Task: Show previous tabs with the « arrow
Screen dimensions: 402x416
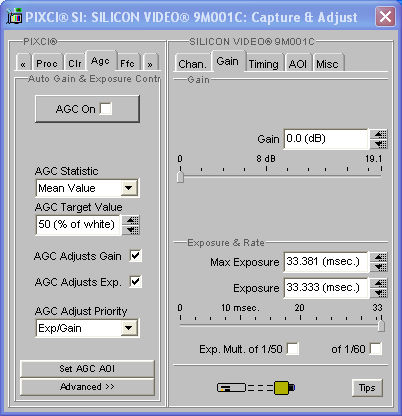Action: click(x=23, y=63)
